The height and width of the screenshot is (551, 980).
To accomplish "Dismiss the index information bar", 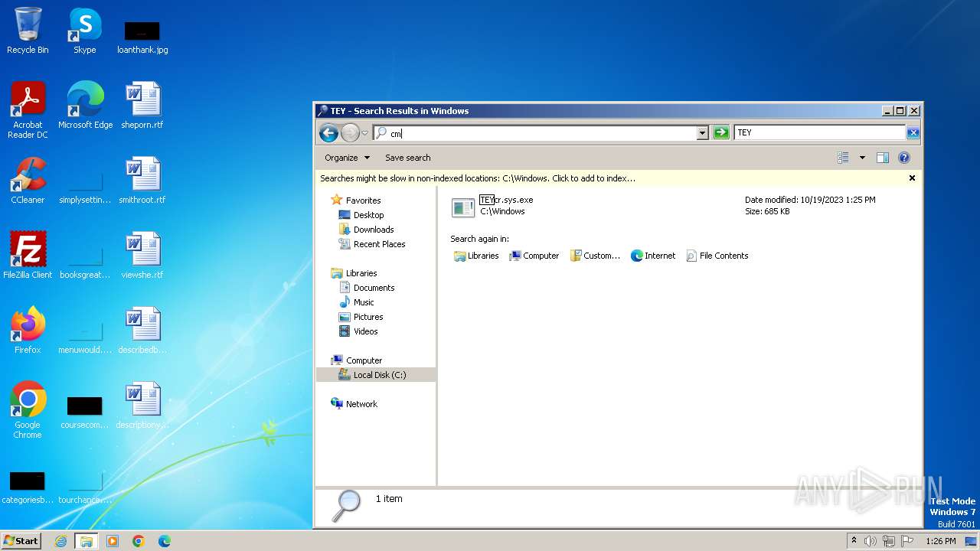I will 912,178.
